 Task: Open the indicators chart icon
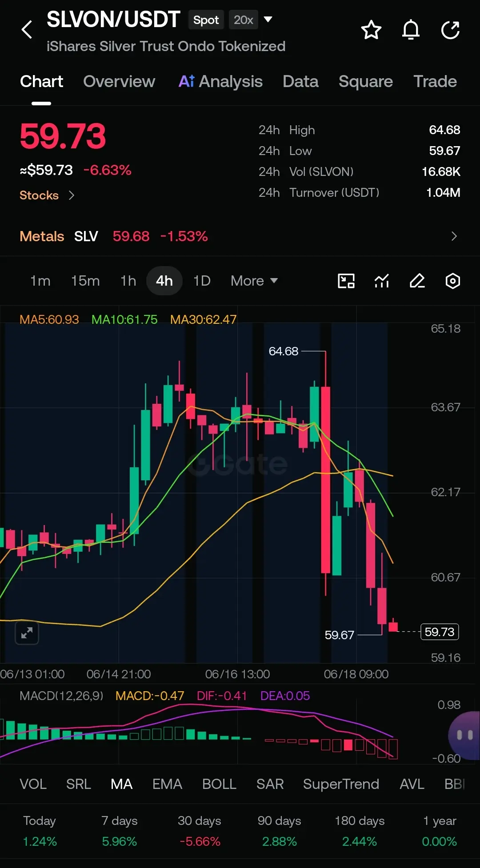click(x=382, y=281)
